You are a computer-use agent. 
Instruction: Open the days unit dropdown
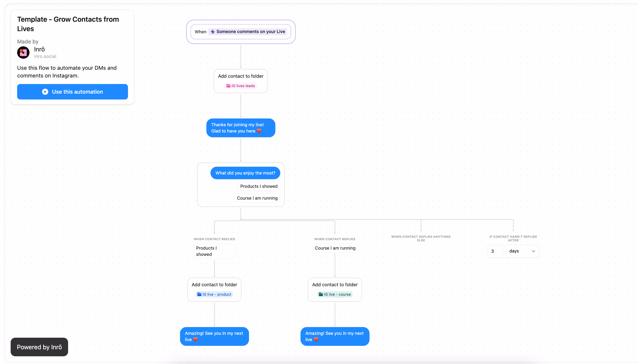522,251
